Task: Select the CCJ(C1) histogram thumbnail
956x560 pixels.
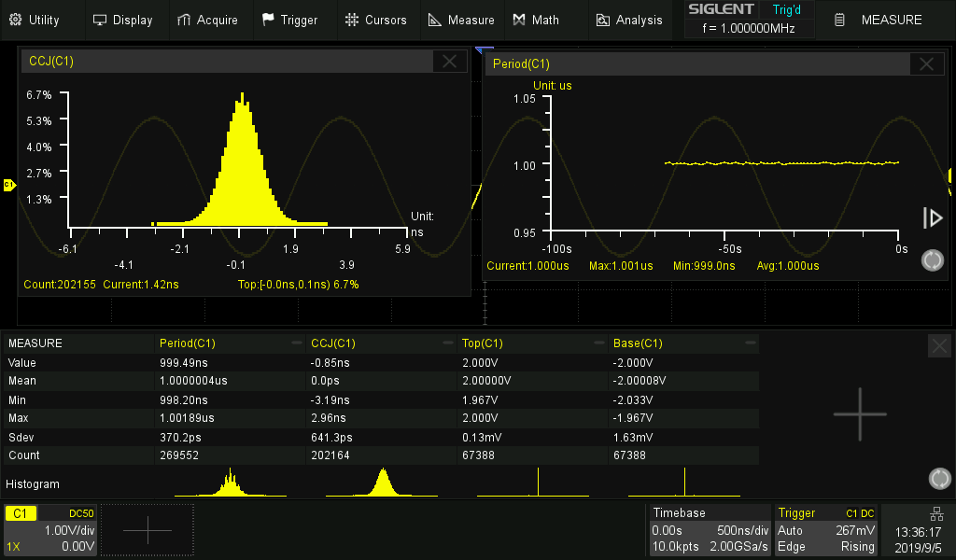Action: [381, 482]
